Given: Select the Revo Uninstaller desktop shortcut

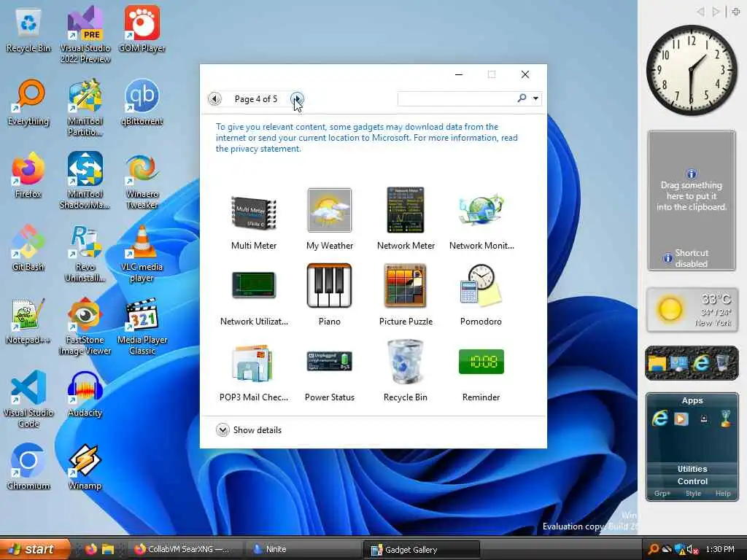Looking at the screenshot, I should coord(85,254).
